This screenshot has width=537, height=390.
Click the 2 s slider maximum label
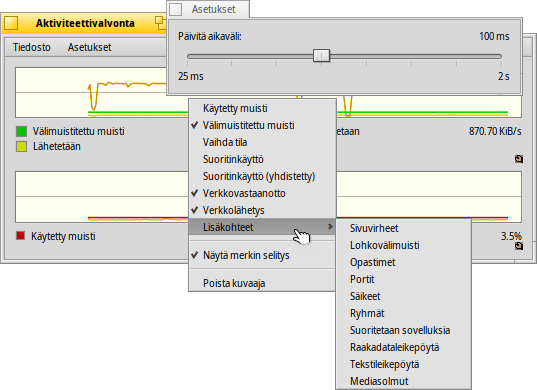tap(503, 76)
